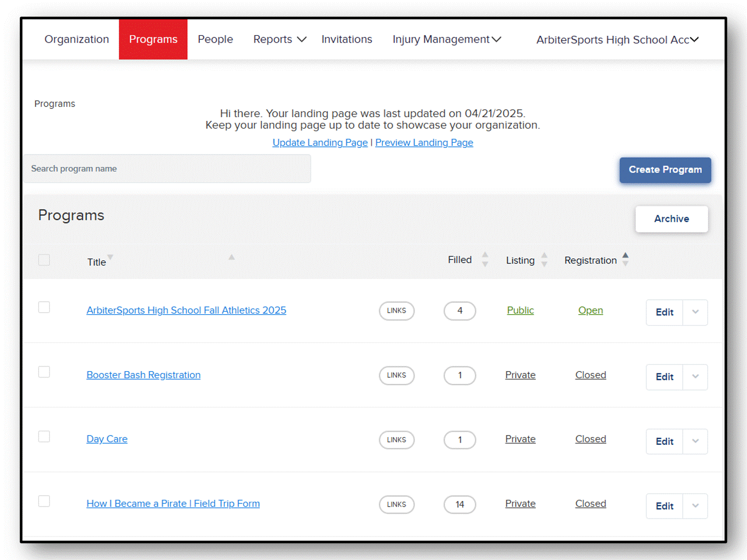This screenshot has width=747, height=560.
Task: Open the ArbiterSports High School account switcher
Action: coord(617,40)
